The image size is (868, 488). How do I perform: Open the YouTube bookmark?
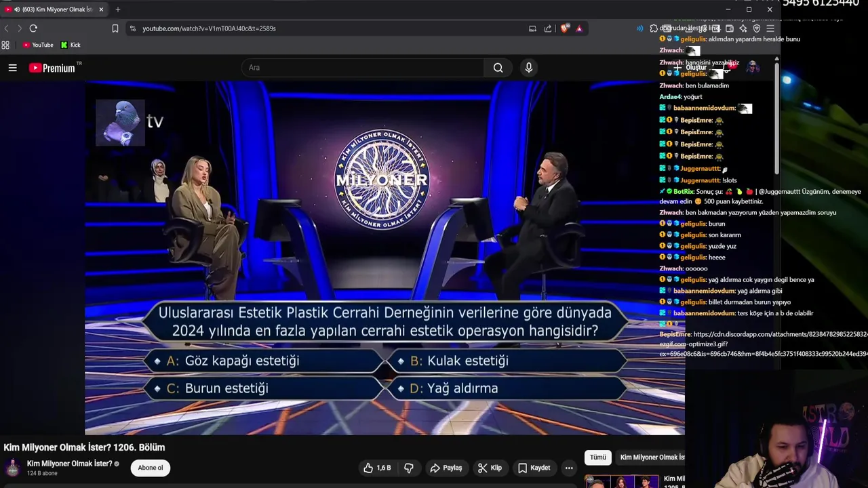coord(38,45)
